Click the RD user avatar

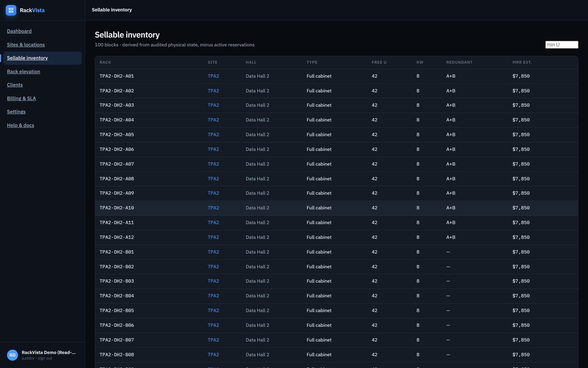(x=13, y=355)
